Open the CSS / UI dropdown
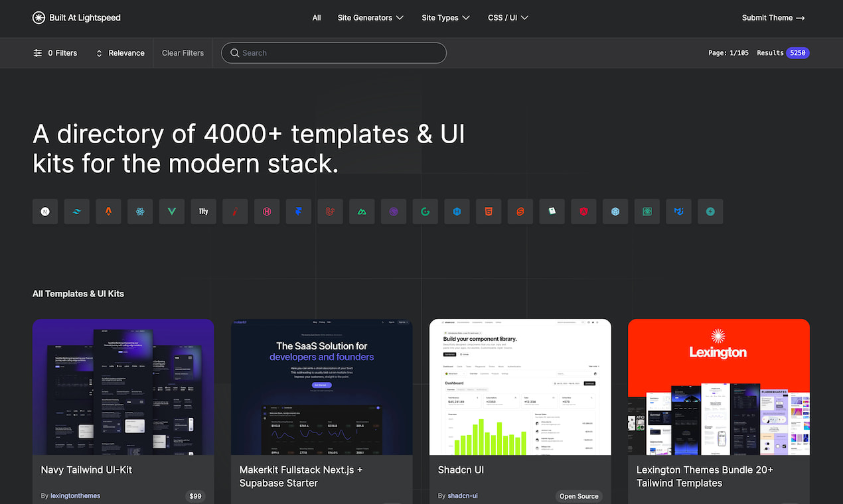Image resolution: width=843 pixels, height=504 pixels. click(x=508, y=18)
